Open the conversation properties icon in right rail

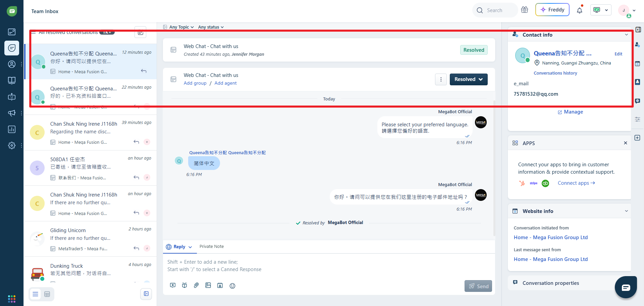638,101
